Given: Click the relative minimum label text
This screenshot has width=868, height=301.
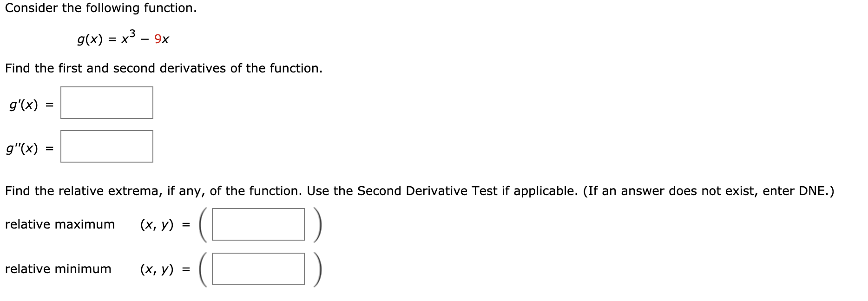Looking at the screenshot, I should [x=58, y=268].
